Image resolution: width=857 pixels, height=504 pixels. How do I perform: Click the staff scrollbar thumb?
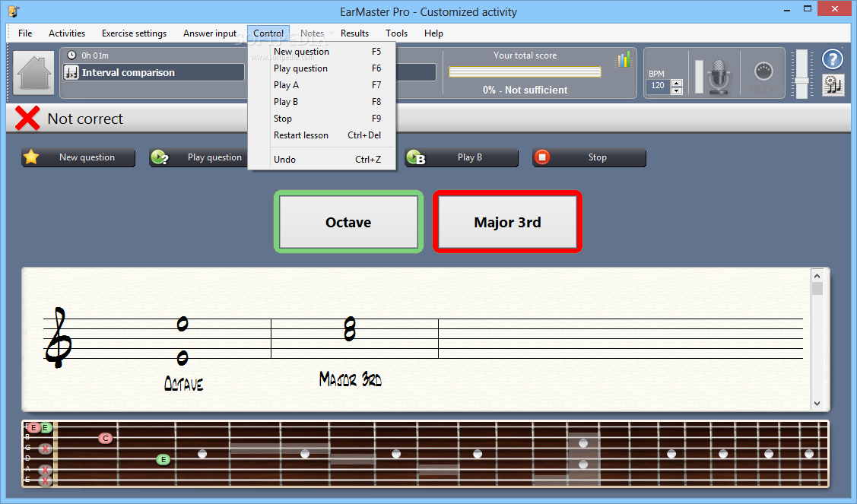pos(817,289)
